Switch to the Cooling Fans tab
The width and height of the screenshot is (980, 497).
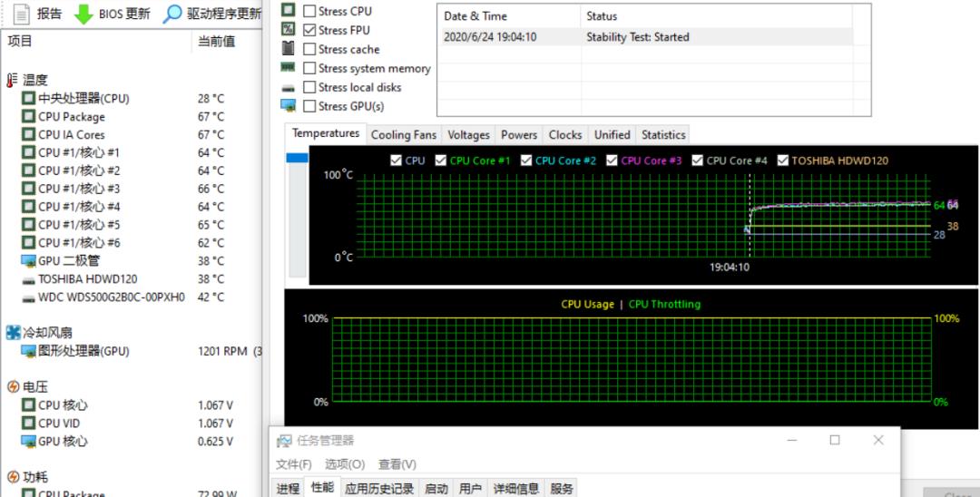(404, 135)
